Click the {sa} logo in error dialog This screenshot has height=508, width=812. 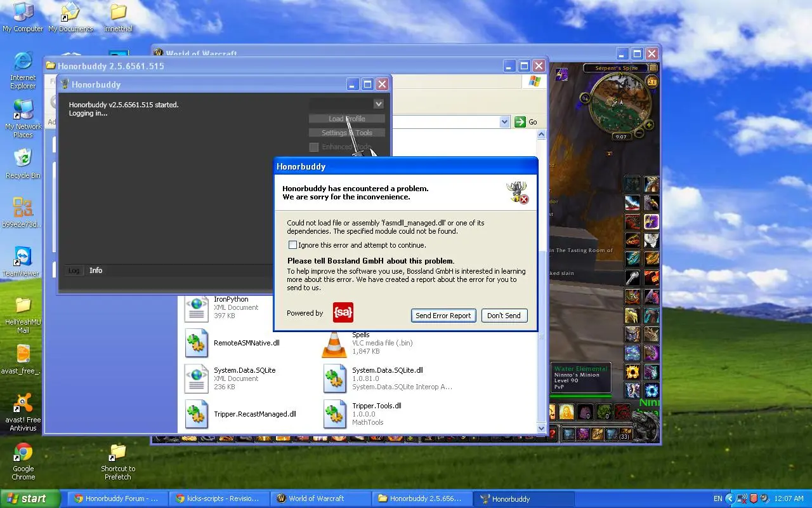pos(343,312)
